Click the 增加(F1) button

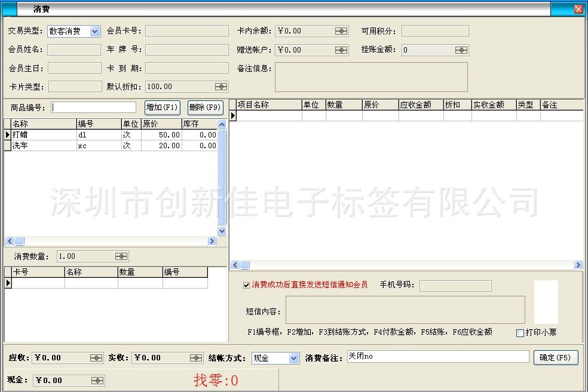click(162, 108)
